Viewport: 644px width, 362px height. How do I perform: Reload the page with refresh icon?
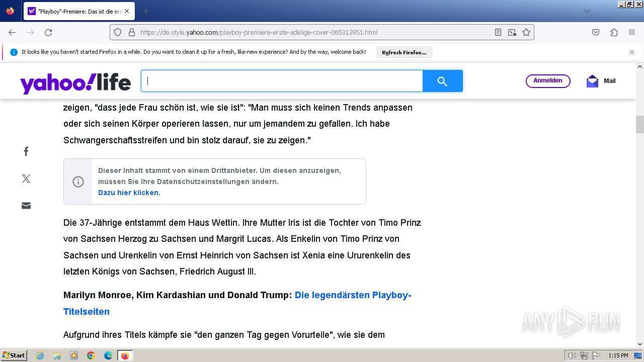48,32
